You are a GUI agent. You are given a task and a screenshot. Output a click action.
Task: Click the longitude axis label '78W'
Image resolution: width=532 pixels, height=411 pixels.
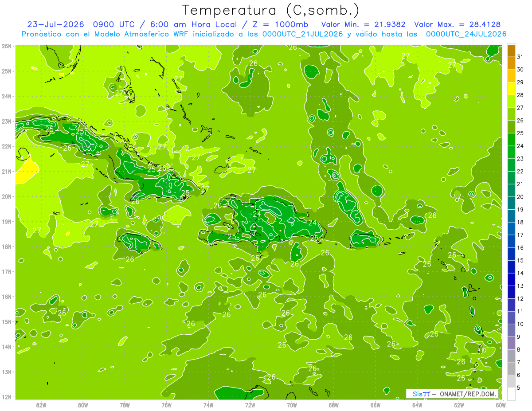[125, 405]
